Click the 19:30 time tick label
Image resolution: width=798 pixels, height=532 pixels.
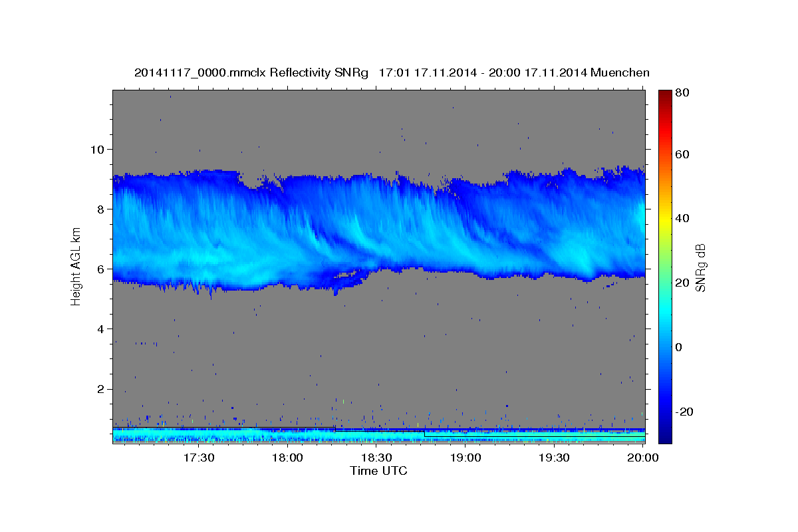(554, 458)
